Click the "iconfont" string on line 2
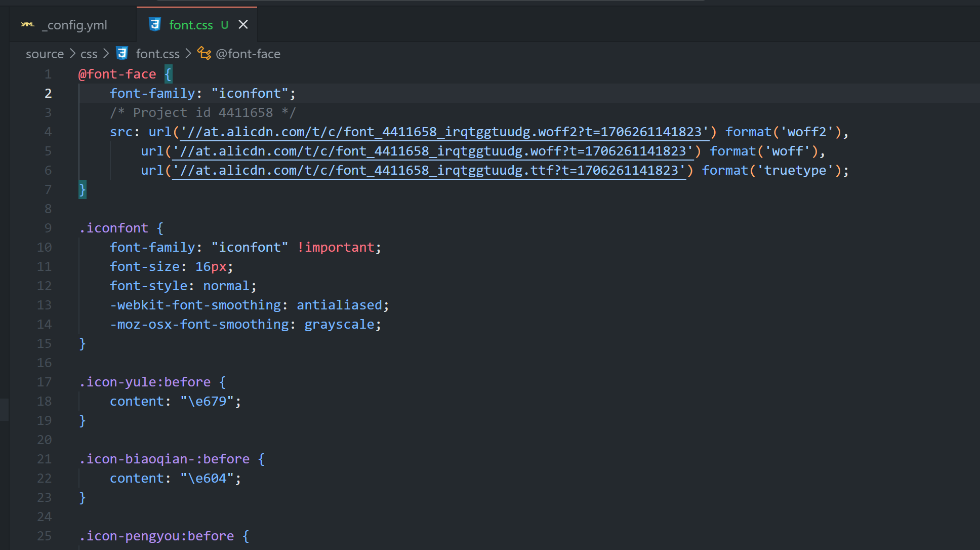 250,93
